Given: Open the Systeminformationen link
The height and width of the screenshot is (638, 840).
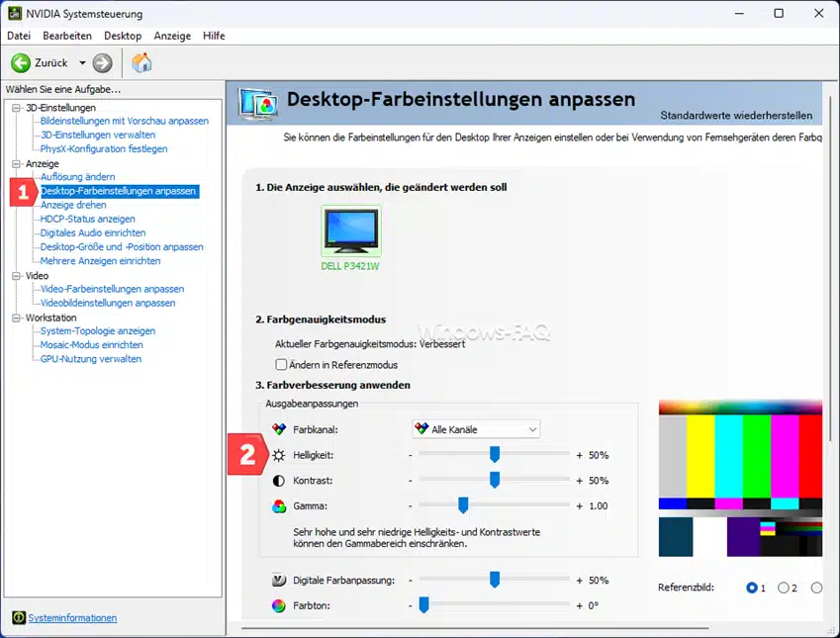Looking at the screenshot, I should click(x=72, y=617).
